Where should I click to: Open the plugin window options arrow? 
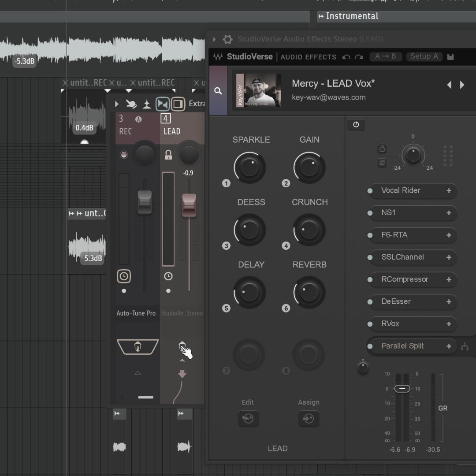click(x=214, y=39)
